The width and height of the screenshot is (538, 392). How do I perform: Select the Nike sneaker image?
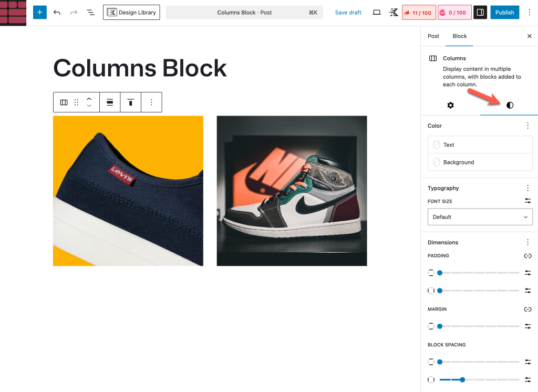coord(292,191)
